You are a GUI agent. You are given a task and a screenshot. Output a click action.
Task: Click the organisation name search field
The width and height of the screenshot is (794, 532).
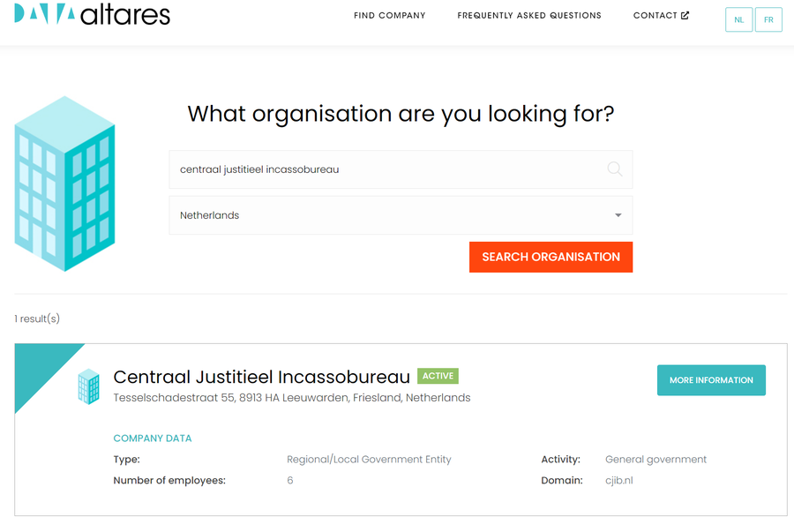click(401, 169)
